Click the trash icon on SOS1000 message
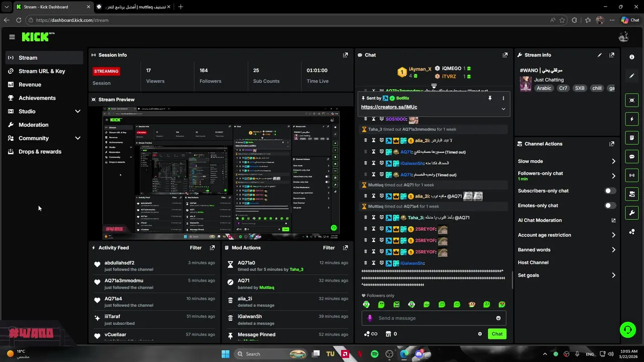Image resolution: width=644 pixels, height=362 pixels. coord(366,119)
